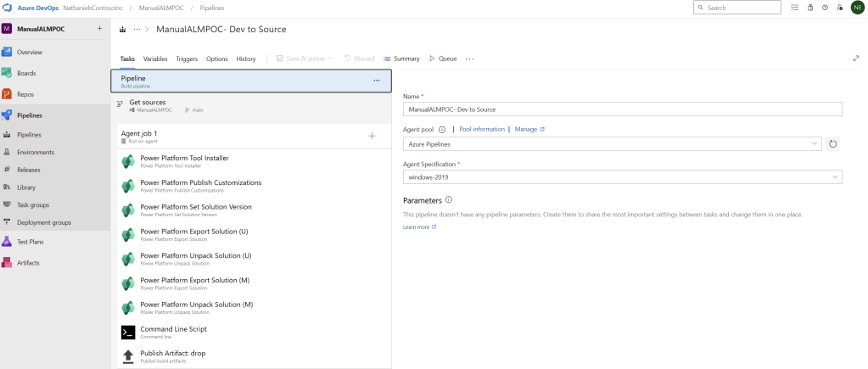868x369 pixels.
Task: Switch to the Options tab
Action: [217, 59]
